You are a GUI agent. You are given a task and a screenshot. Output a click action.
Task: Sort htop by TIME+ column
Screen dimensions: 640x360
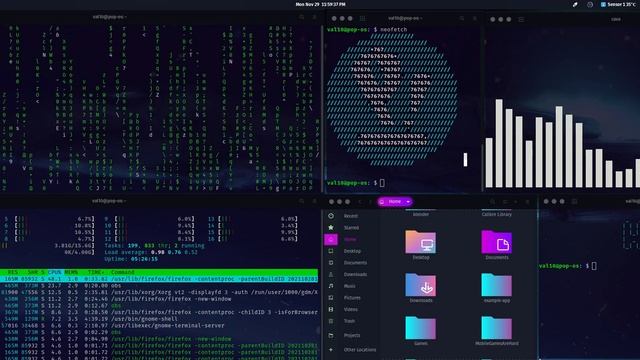click(95, 272)
